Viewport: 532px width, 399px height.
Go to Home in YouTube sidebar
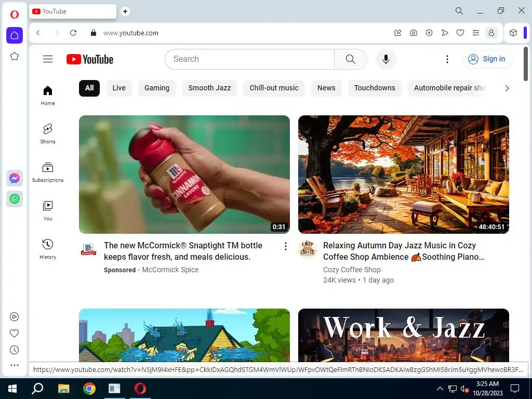[x=48, y=96]
